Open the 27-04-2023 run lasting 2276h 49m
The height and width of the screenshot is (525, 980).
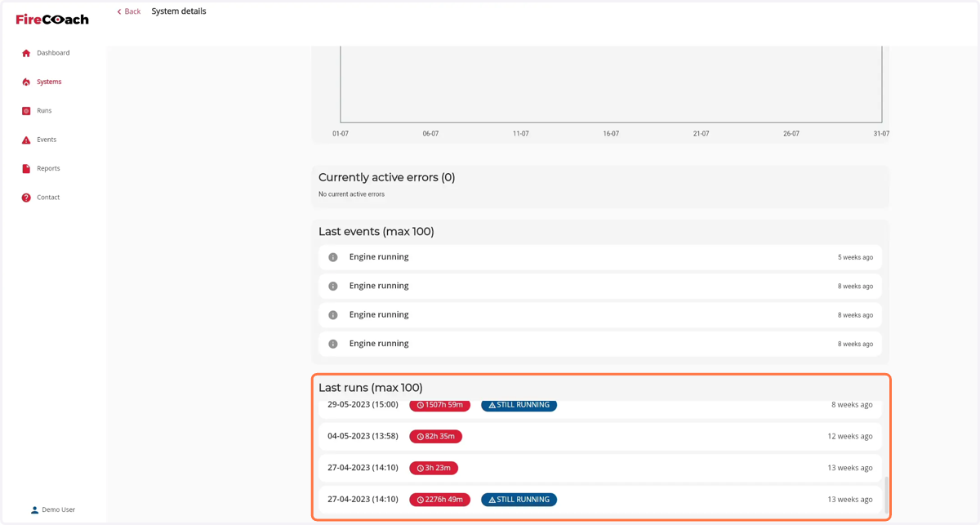600,500
